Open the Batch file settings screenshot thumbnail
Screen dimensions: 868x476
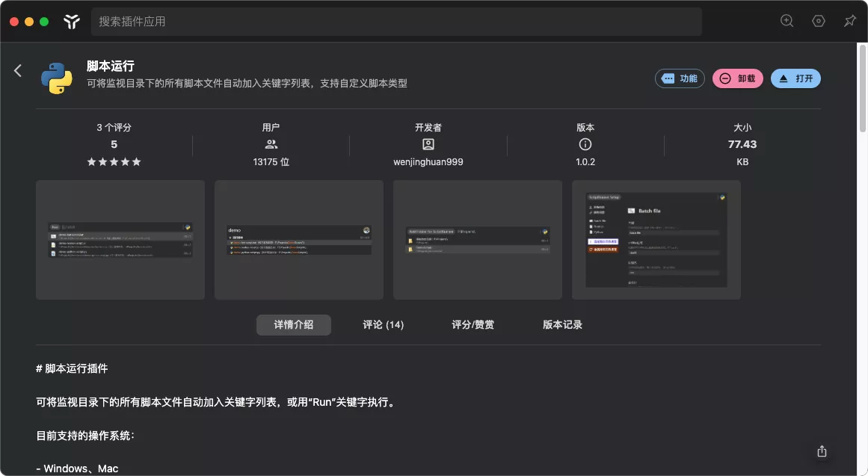click(x=656, y=240)
